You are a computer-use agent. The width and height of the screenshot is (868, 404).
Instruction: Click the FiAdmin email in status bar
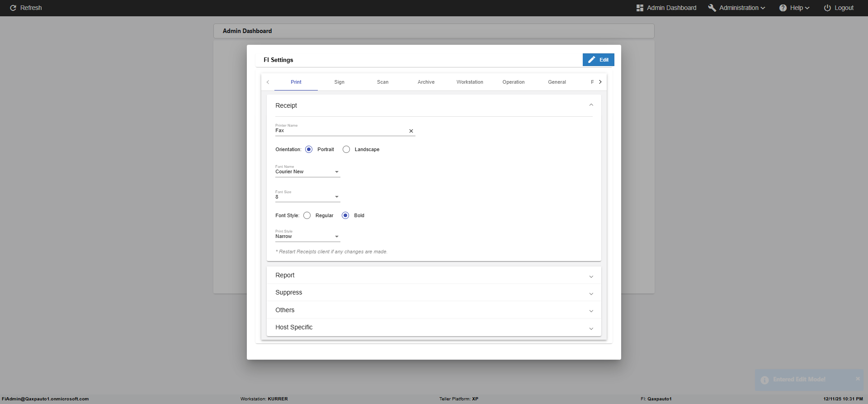click(x=45, y=399)
